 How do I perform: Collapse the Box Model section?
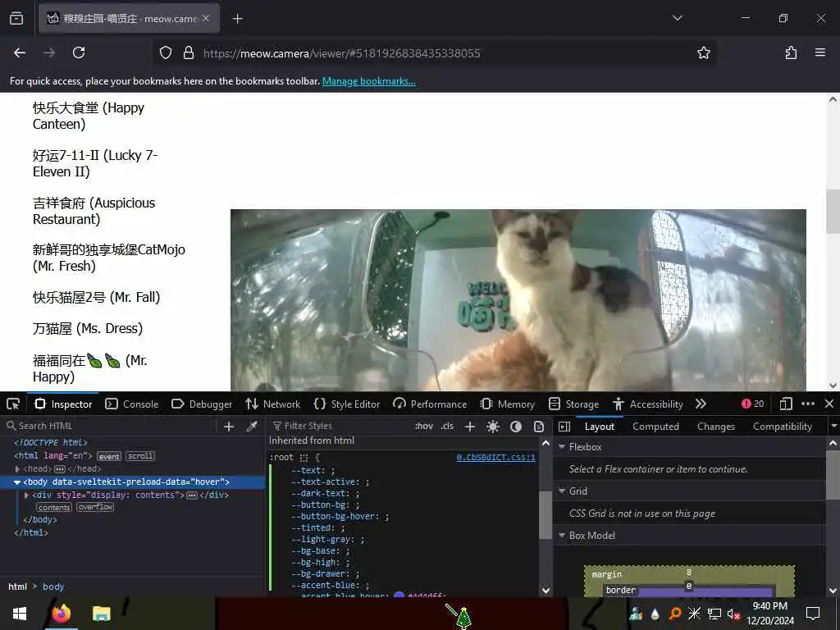tap(562, 536)
